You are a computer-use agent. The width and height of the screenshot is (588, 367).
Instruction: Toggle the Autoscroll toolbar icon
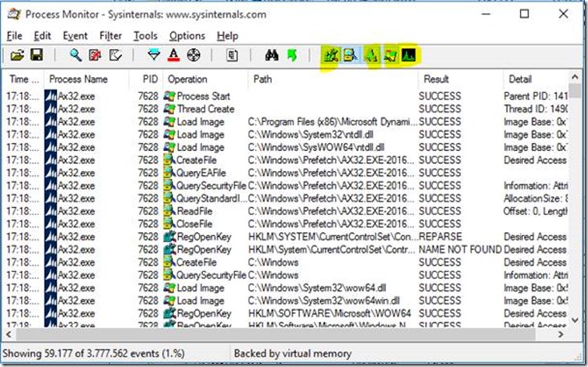pos(95,55)
